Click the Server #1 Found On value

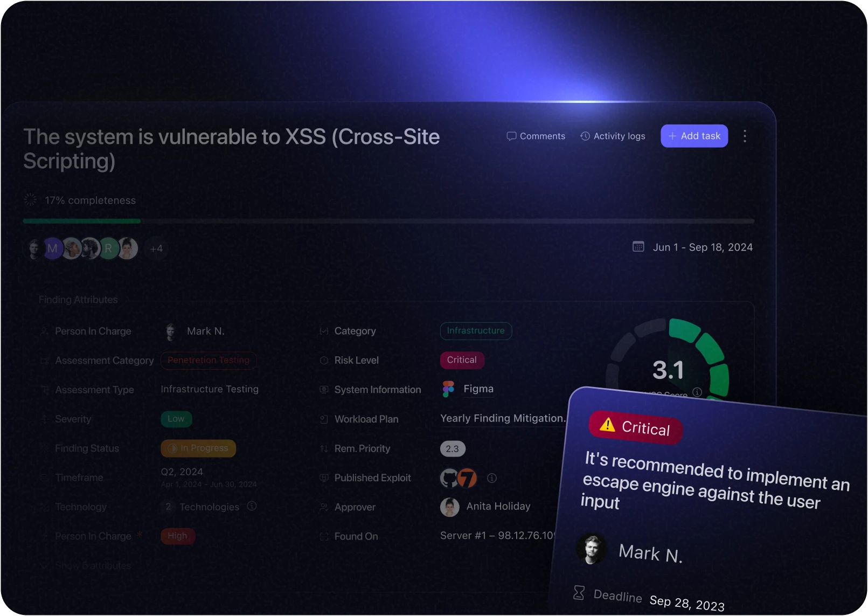[x=498, y=536]
